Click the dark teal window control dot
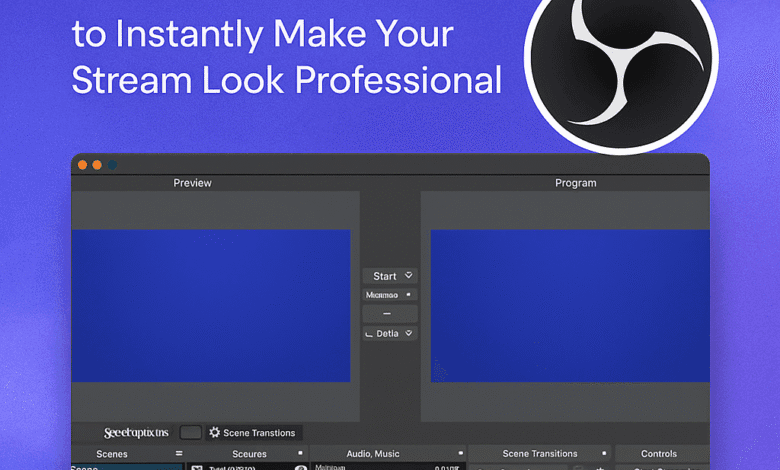 coord(112,165)
